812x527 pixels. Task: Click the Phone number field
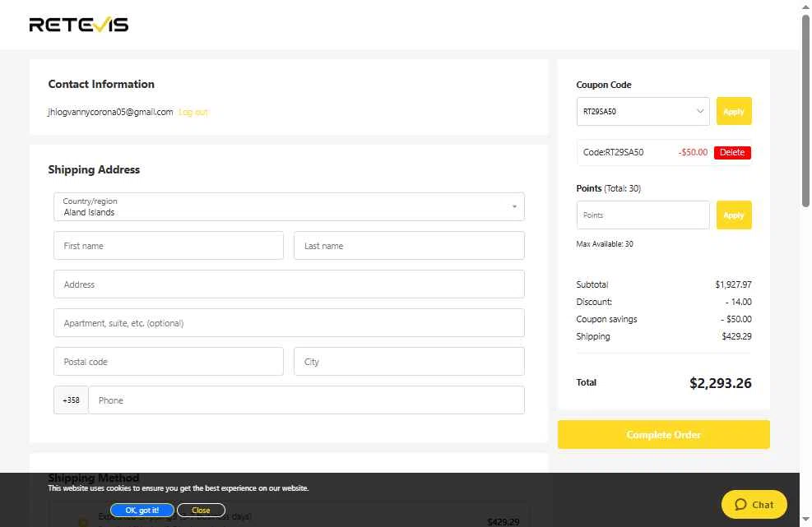tap(307, 400)
